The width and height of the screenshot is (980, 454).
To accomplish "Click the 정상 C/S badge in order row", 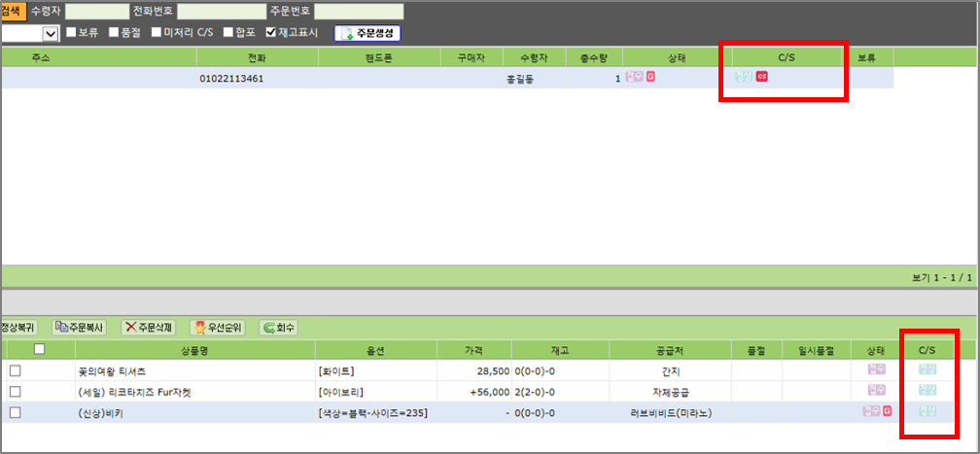I will point(743,77).
